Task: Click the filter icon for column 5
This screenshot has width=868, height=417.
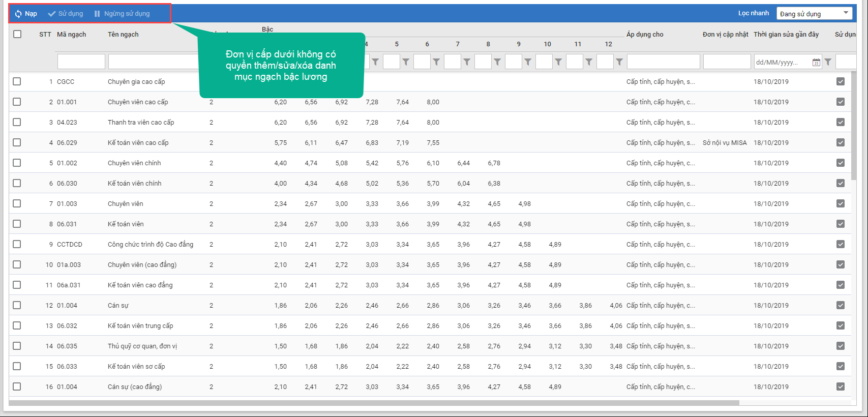Action: point(406,62)
